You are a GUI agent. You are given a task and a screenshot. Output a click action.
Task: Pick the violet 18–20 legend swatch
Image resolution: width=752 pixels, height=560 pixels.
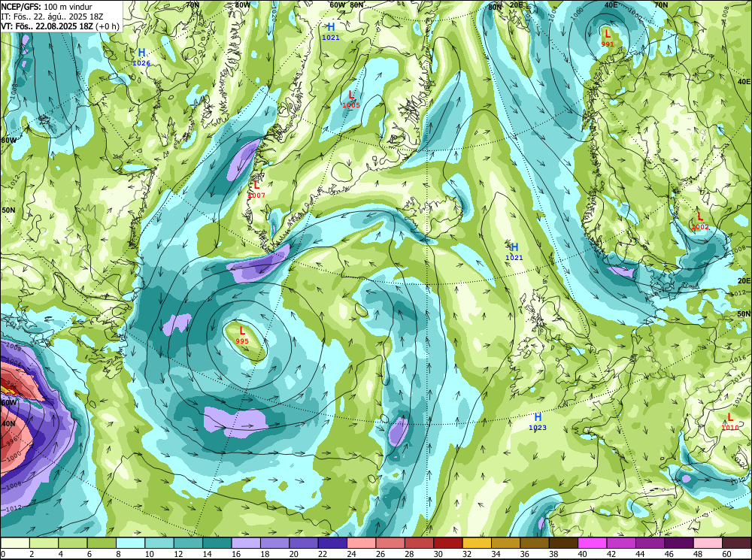click(274, 543)
